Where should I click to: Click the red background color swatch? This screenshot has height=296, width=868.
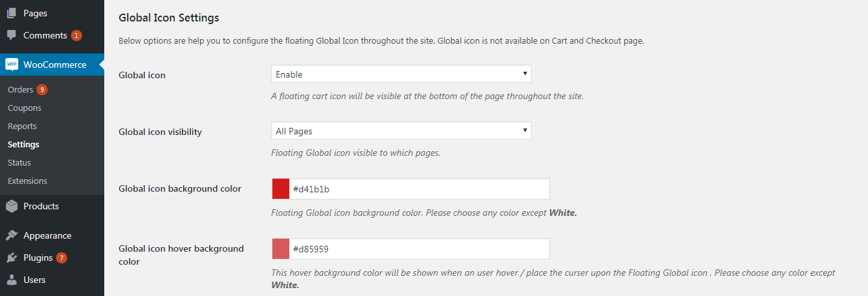coord(281,189)
